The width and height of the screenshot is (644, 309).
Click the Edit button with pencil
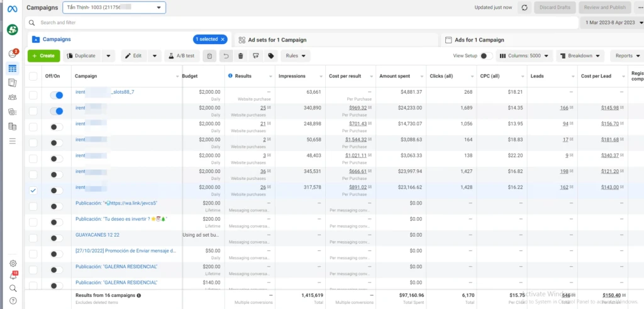tap(134, 56)
